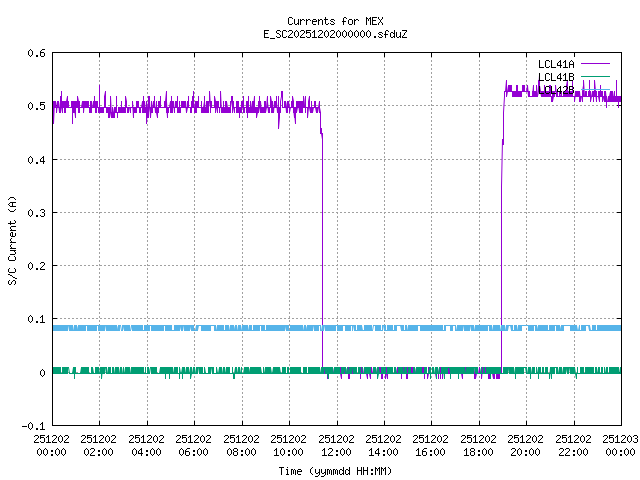Click the 0.6 y-axis tick label
This screenshot has width=640, height=480.
(36, 53)
